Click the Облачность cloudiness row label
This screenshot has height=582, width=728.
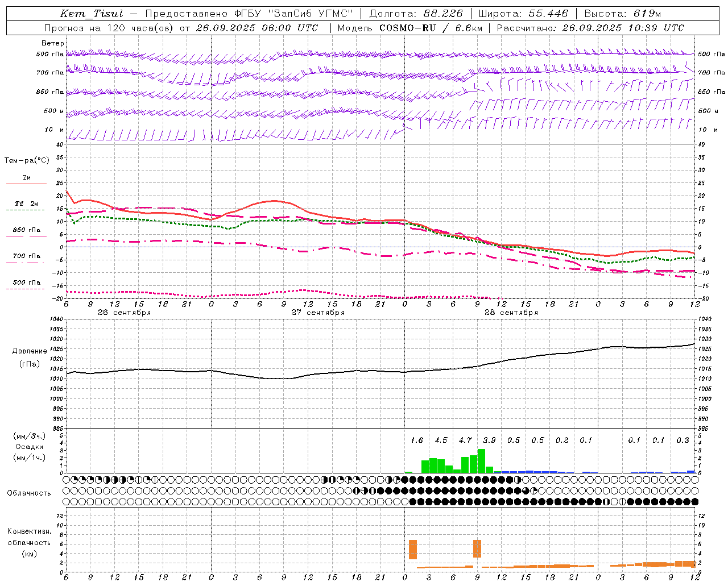coord(29,493)
